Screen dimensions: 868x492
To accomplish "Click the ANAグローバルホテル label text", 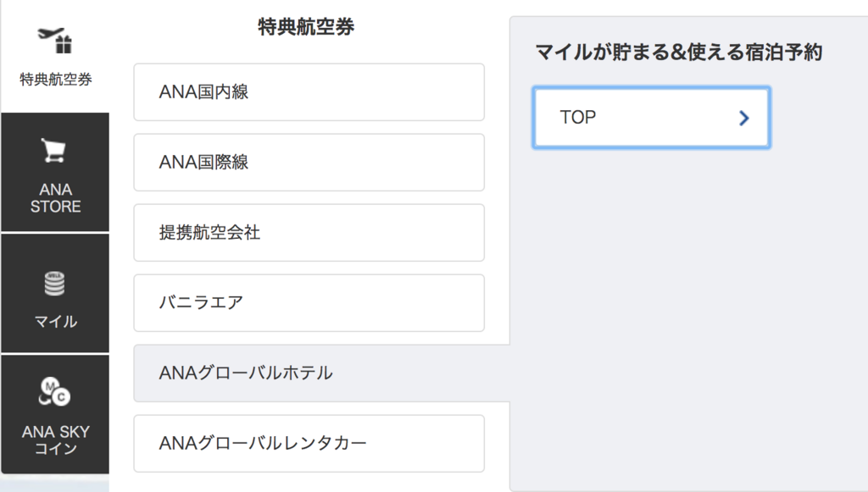I will [x=246, y=373].
